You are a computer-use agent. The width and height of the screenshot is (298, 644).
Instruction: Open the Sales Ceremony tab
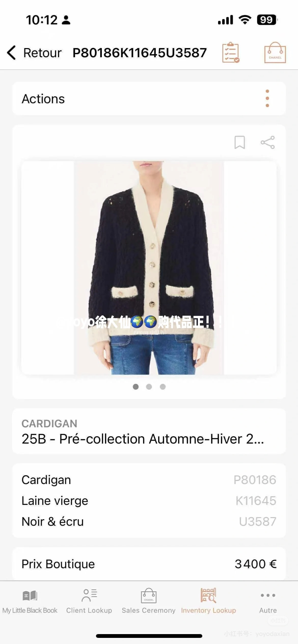(x=149, y=601)
